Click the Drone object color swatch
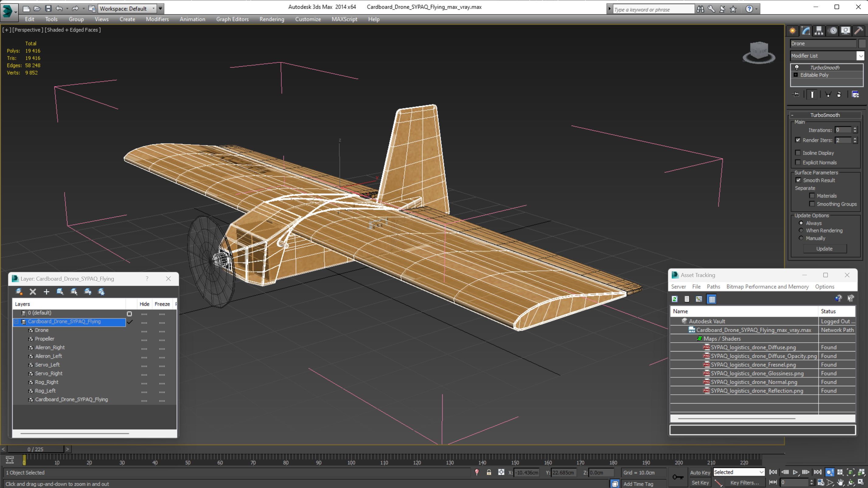Viewport: 868px width, 488px height. (862, 43)
